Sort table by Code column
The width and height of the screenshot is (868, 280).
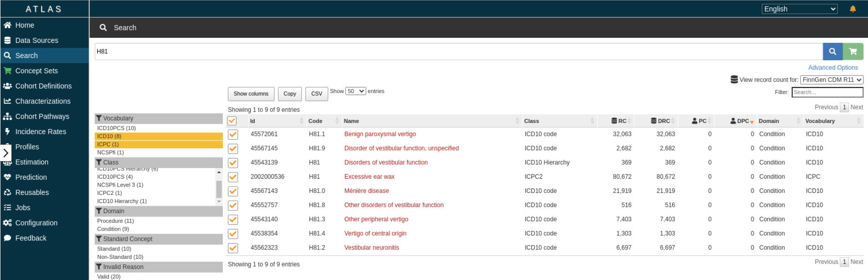pyautogui.click(x=323, y=121)
